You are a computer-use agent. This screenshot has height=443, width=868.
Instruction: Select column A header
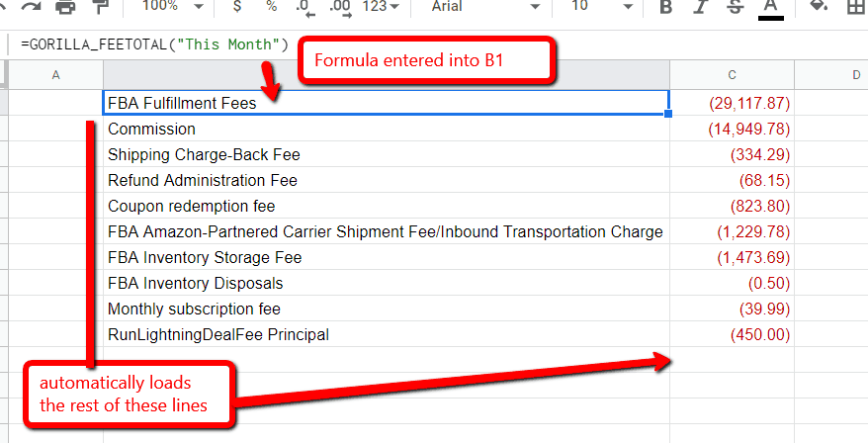click(x=54, y=75)
